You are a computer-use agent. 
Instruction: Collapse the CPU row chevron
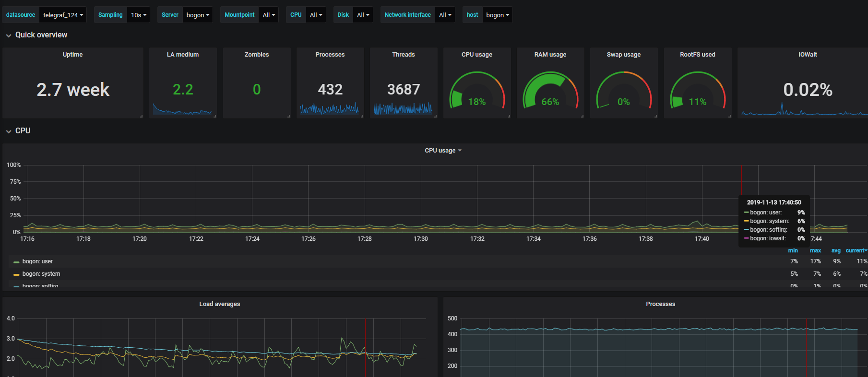9,131
